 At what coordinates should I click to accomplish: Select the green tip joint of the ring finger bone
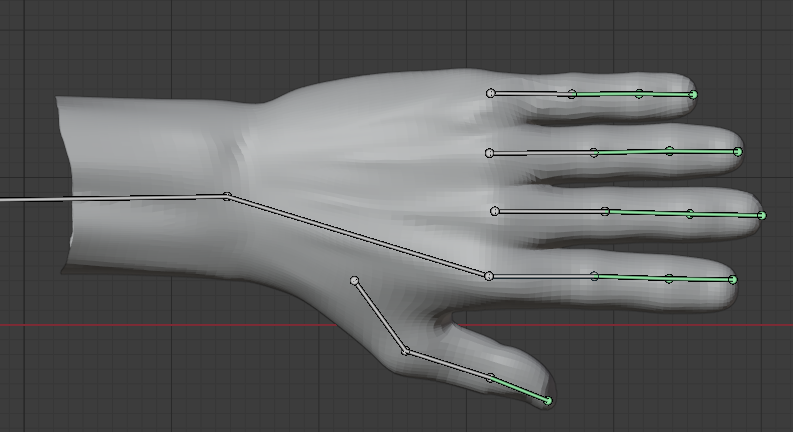click(x=738, y=152)
